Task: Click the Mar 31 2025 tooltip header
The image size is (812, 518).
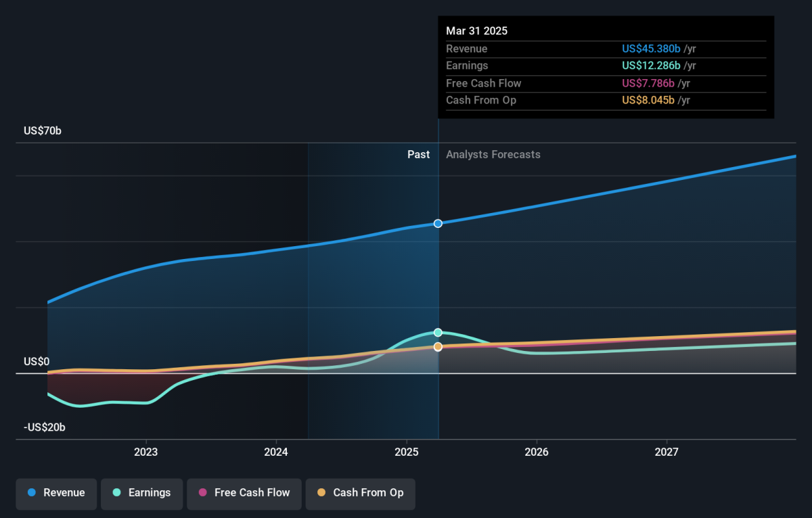Action: click(476, 31)
